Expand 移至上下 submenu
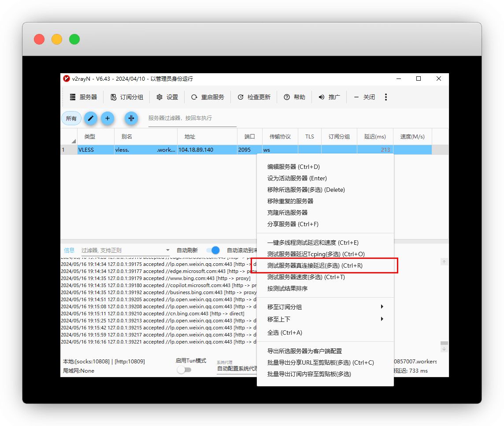The width and height of the screenshot is (504, 426). pos(325,319)
